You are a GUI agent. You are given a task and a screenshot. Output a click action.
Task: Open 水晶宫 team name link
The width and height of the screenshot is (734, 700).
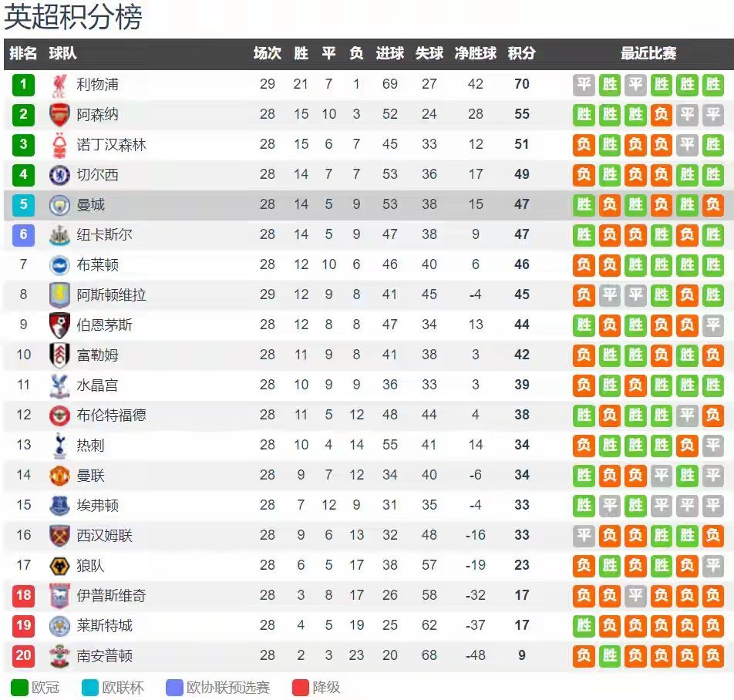coord(98,385)
